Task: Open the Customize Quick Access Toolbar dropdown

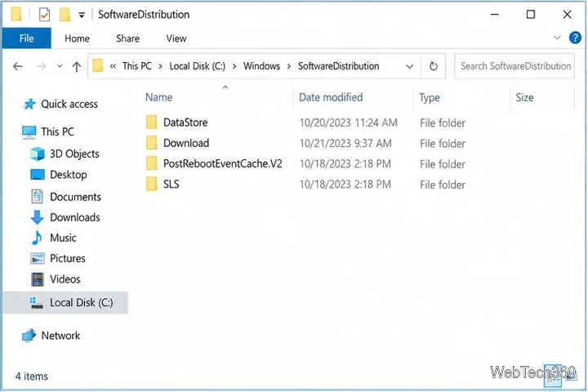Action: pyautogui.click(x=82, y=15)
